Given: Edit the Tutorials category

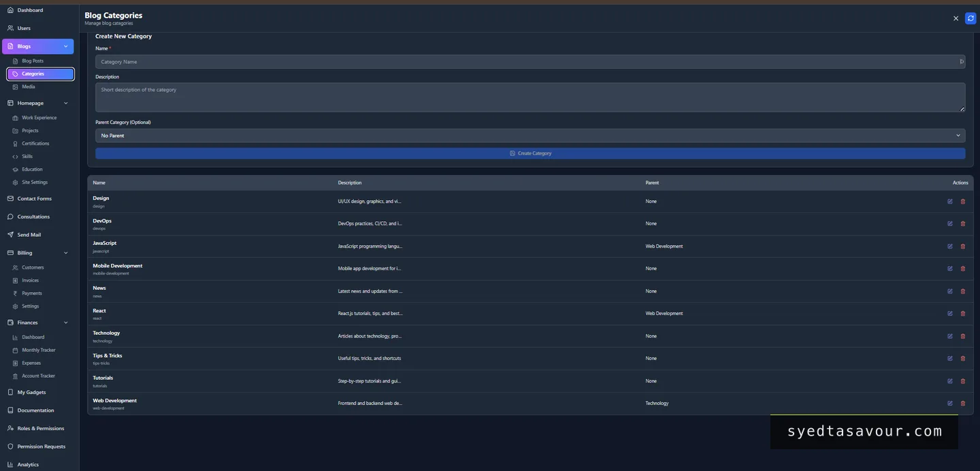Looking at the screenshot, I should tap(950, 381).
